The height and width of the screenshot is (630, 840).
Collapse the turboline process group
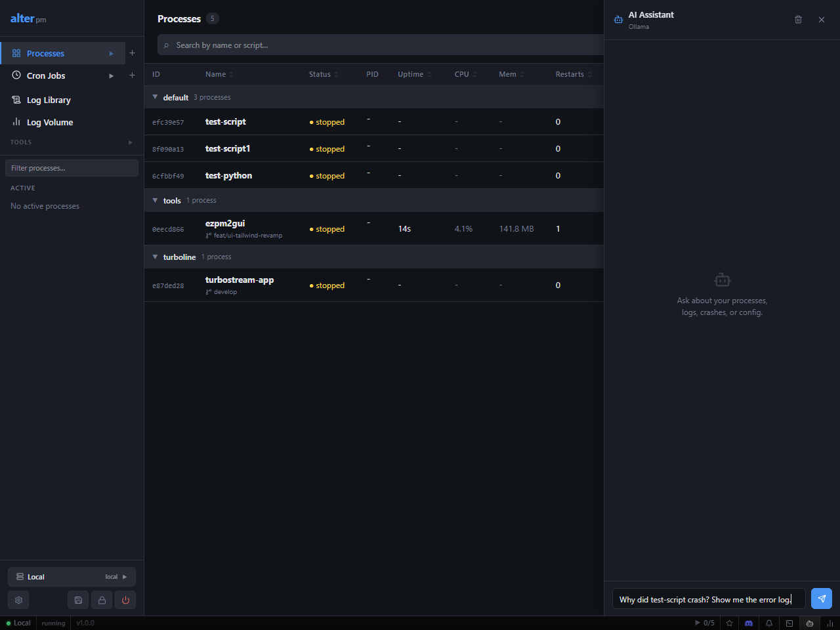[x=155, y=257]
